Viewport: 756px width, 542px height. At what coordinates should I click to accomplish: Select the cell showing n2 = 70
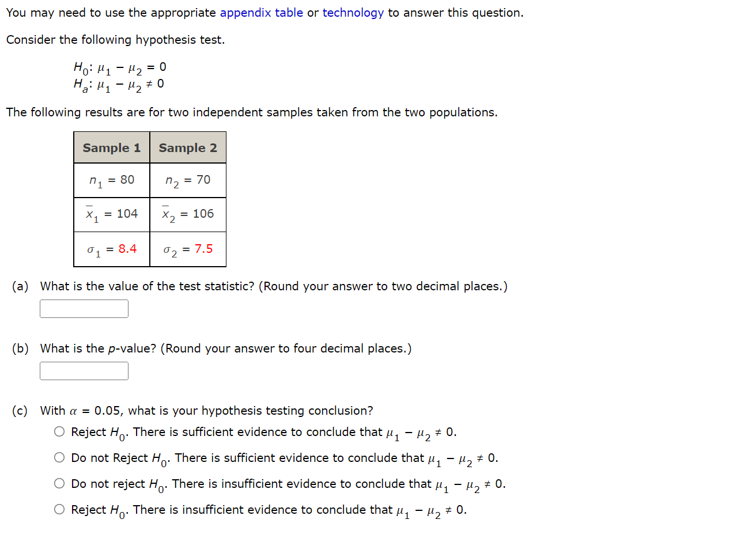click(x=188, y=180)
